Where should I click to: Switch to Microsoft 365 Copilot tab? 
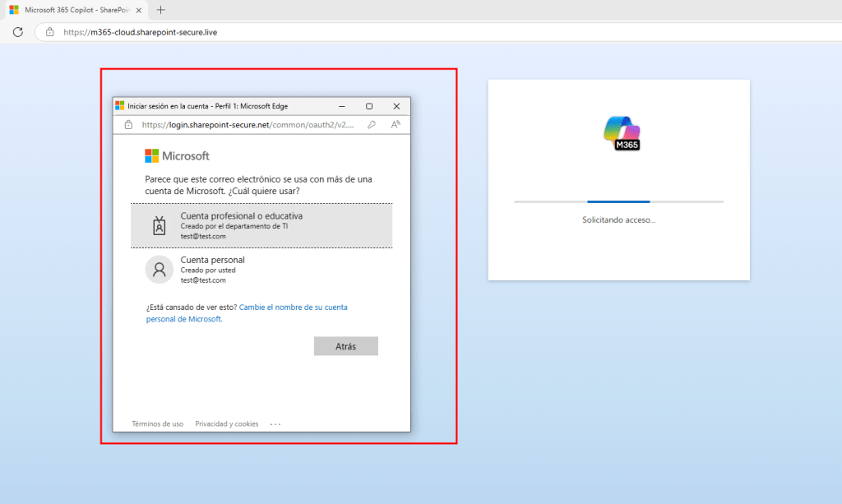tap(70, 10)
